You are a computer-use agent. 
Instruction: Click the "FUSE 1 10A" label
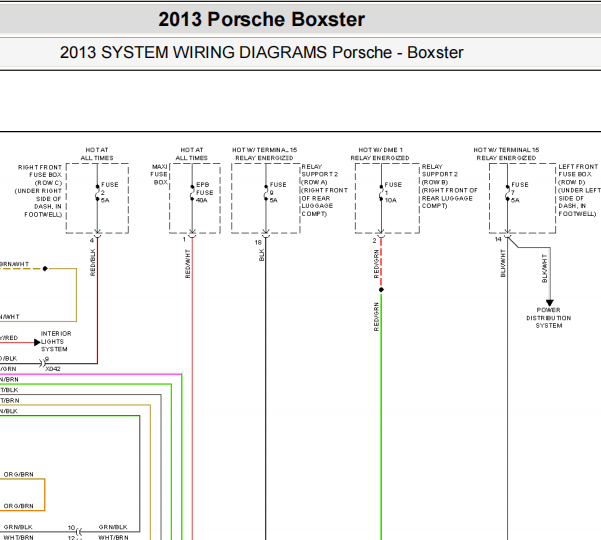coord(393,192)
